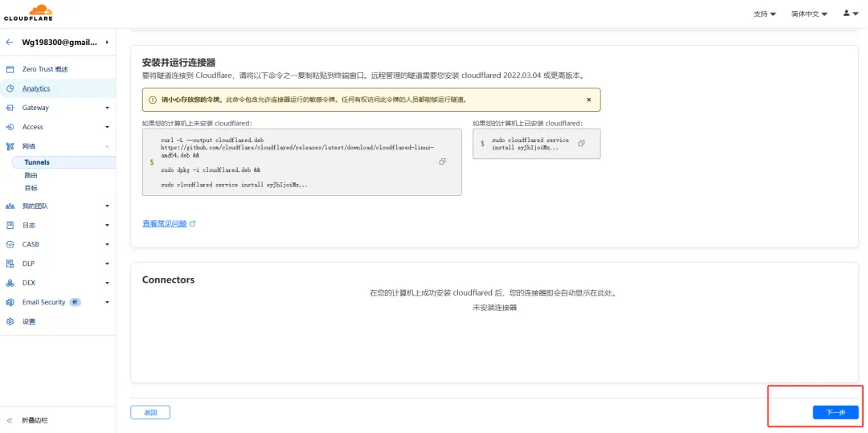This screenshot has width=868, height=433.
Task: Expand the Gateway menu arrow
Action: click(108, 108)
